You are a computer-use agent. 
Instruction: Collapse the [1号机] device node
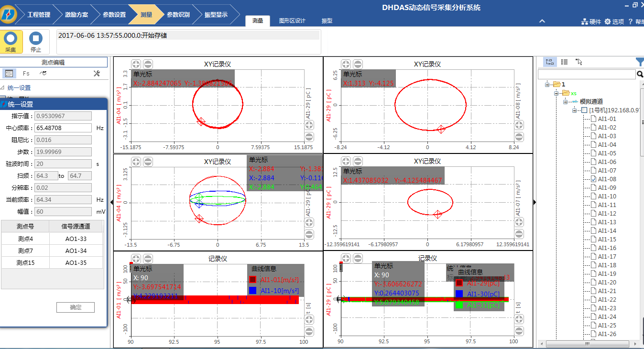click(574, 110)
